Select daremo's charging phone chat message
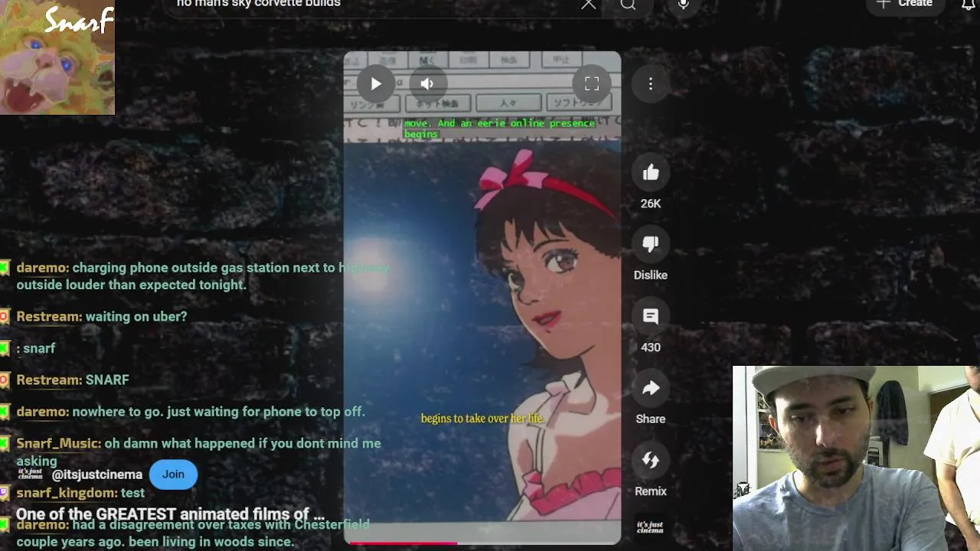This screenshot has width=980, height=551. tap(203, 276)
